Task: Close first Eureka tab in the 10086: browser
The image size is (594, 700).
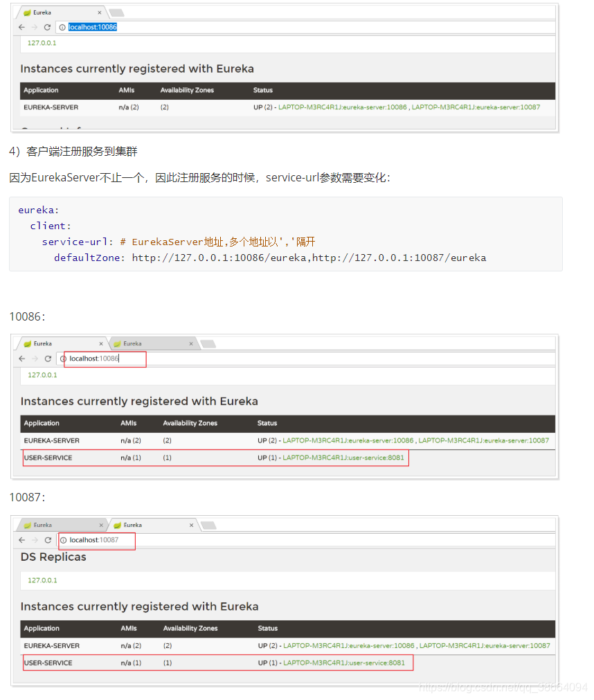Action: click(101, 343)
